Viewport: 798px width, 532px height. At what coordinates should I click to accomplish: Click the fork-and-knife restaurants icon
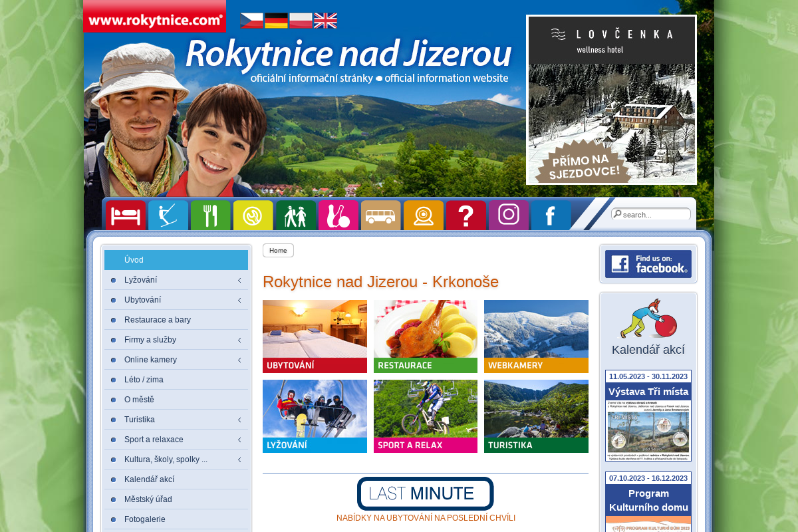pyautogui.click(x=210, y=215)
